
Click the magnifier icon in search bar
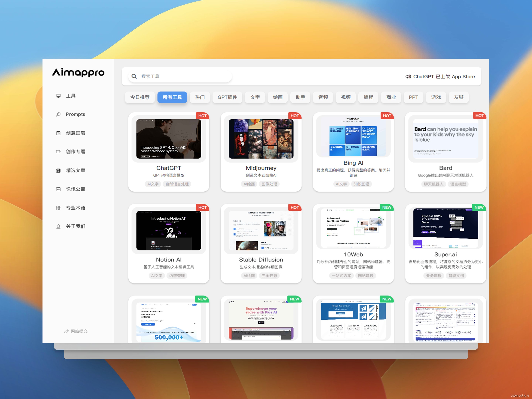(134, 76)
